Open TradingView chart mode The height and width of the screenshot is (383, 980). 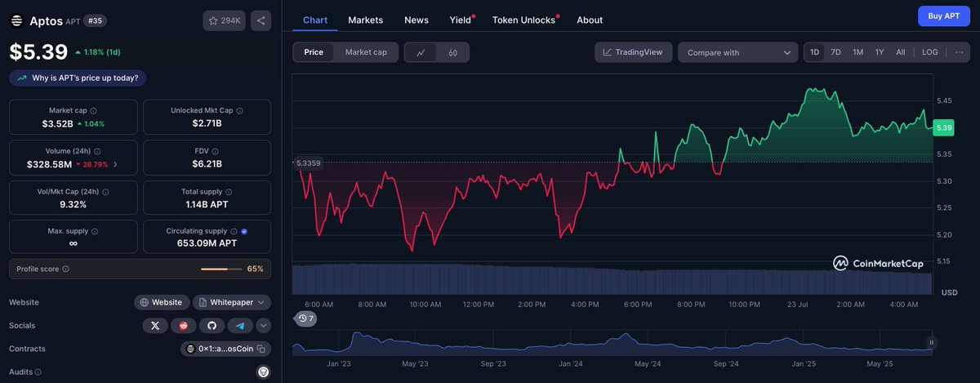(x=634, y=52)
